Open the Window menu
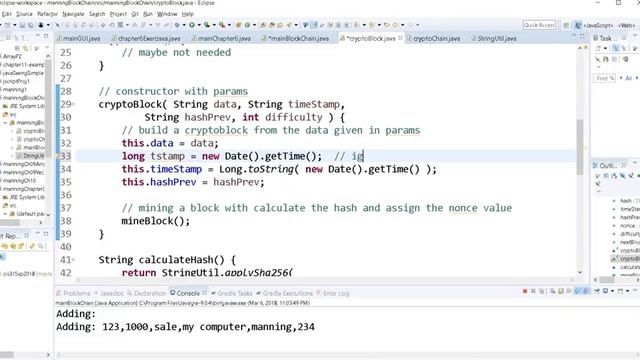 click(167, 14)
